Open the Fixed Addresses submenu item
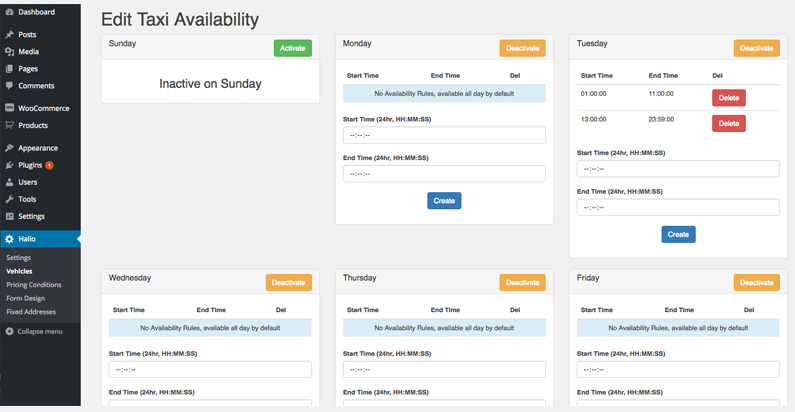This screenshot has height=412, width=795. [31, 311]
